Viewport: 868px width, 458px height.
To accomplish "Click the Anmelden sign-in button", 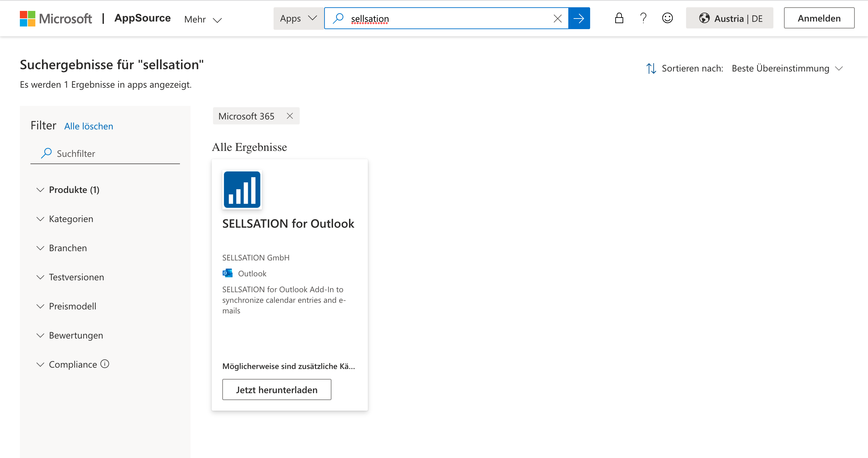I will pyautogui.click(x=819, y=18).
